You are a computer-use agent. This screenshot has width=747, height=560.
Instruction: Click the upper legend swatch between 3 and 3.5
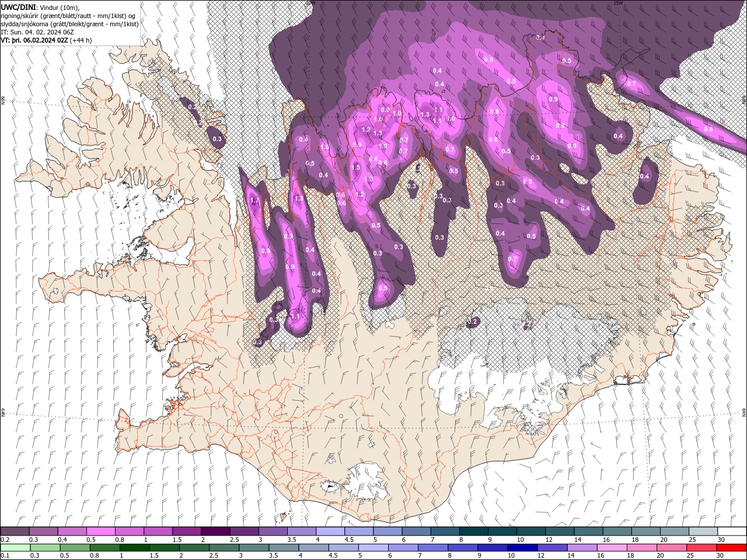[273, 531]
